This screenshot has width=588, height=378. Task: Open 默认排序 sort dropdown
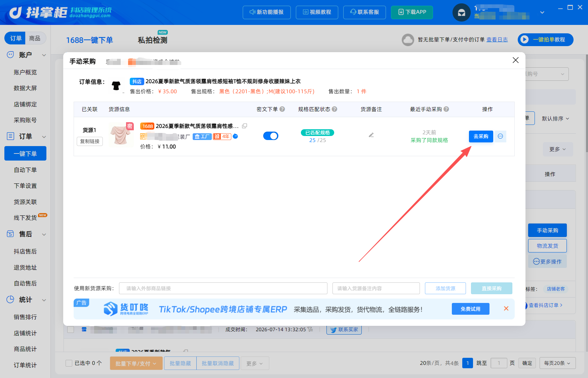coord(555,118)
